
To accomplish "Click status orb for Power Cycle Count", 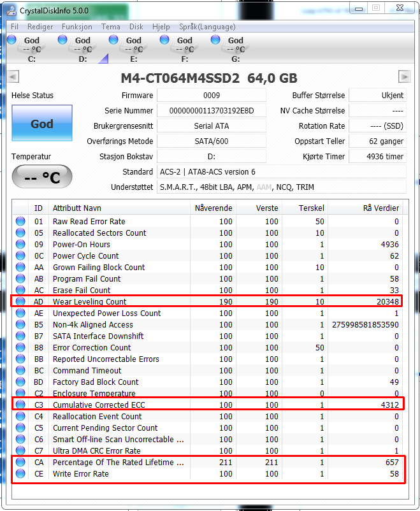I will coord(20,255).
